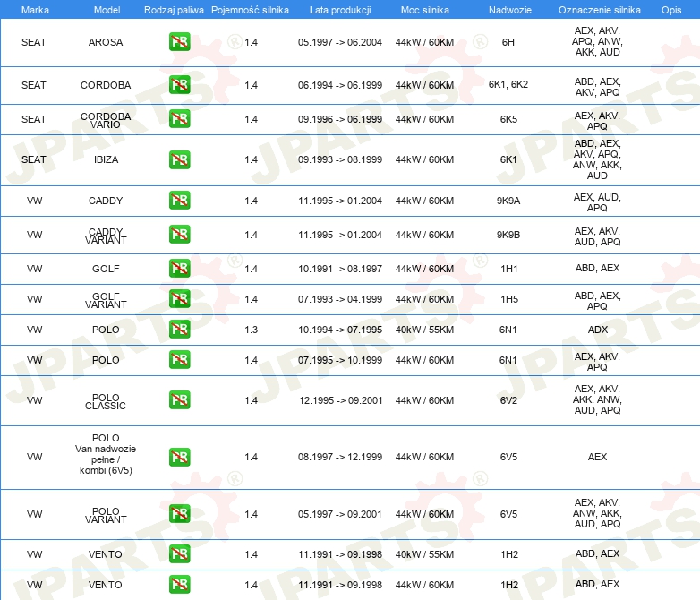Click the PB fuel icon in the GOLF VARIANT row
Image resolution: width=700 pixels, height=600 pixels.
(x=179, y=299)
